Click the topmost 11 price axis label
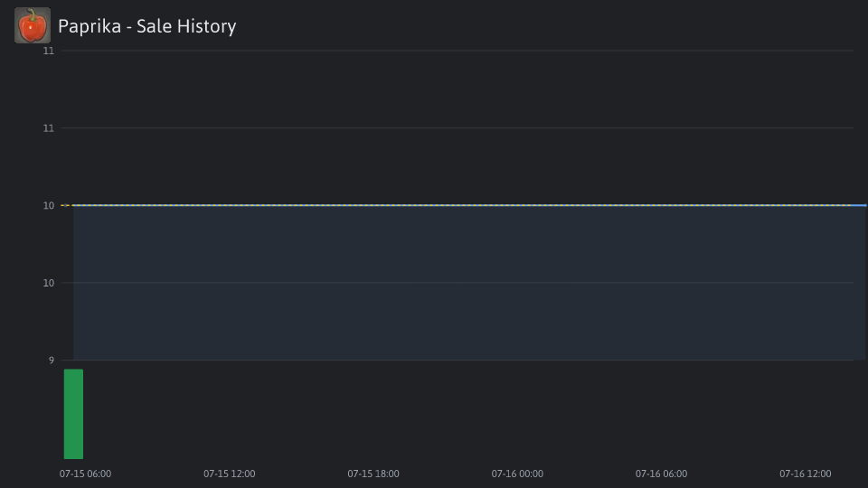This screenshot has height=488, width=868. tap(49, 51)
